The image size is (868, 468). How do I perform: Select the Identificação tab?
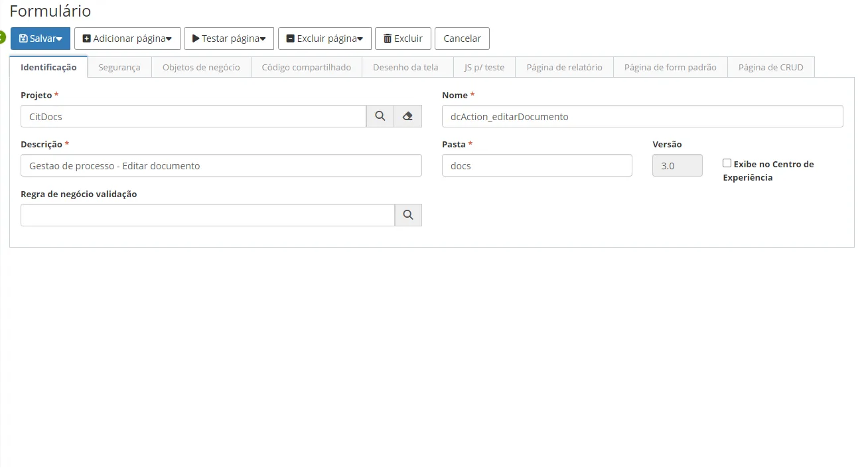pyautogui.click(x=48, y=67)
